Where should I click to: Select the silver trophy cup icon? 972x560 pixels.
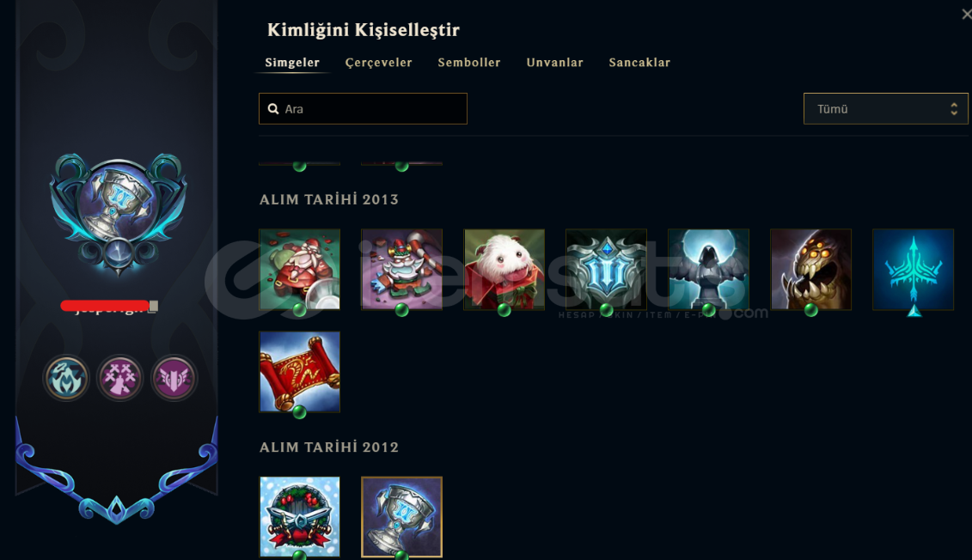click(x=401, y=517)
